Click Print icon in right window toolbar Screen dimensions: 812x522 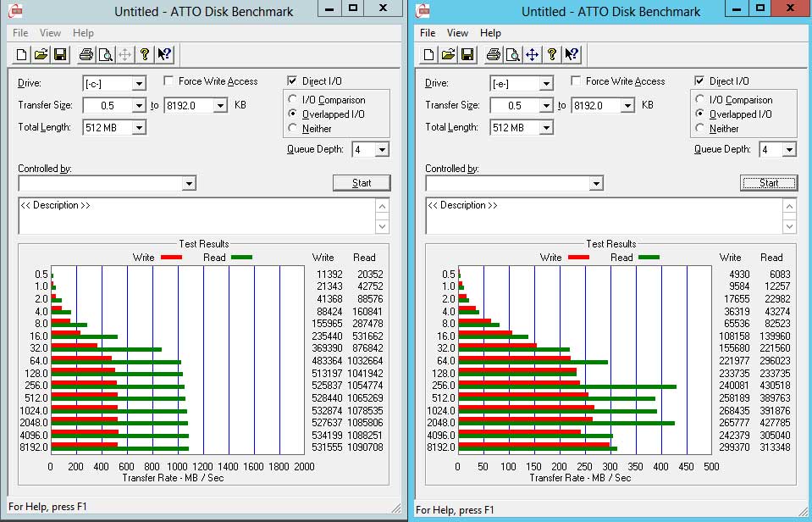tap(494, 54)
